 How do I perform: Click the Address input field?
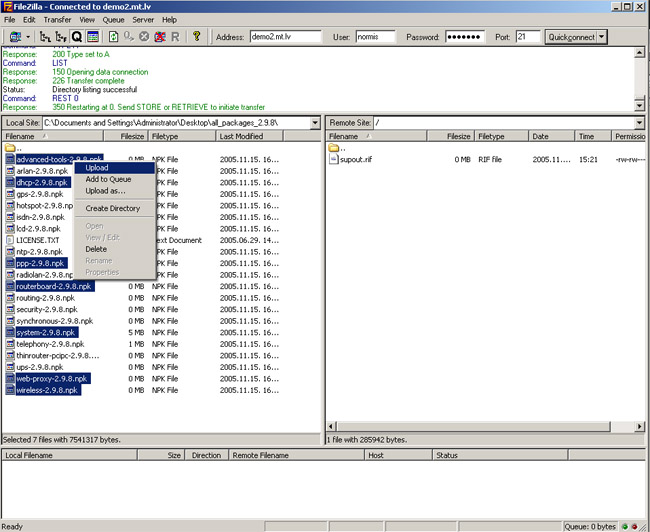pyautogui.click(x=285, y=37)
